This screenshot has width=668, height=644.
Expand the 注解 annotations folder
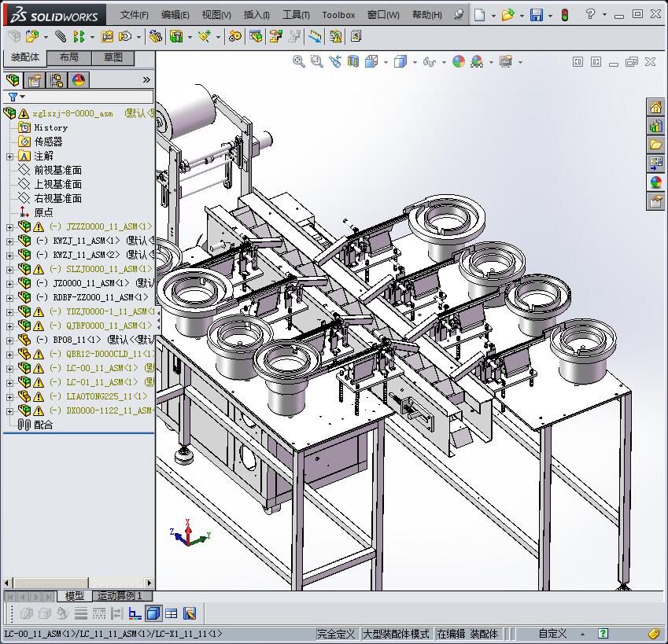click(x=9, y=156)
